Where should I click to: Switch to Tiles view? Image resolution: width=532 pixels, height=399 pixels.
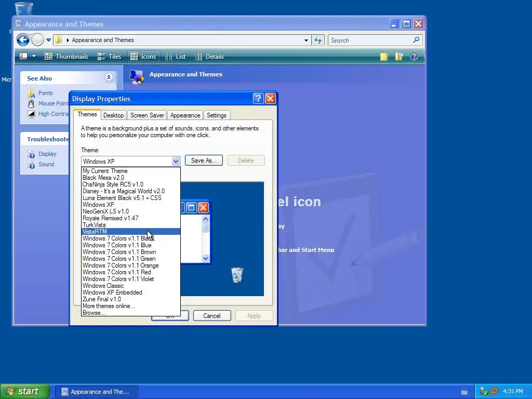click(109, 57)
